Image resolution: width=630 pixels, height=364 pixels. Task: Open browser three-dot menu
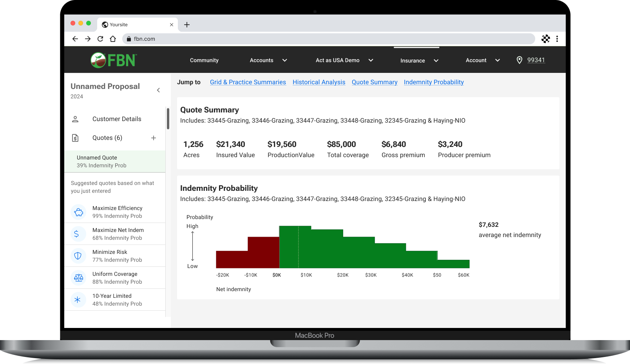pyautogui.click(x=557, y=39)
